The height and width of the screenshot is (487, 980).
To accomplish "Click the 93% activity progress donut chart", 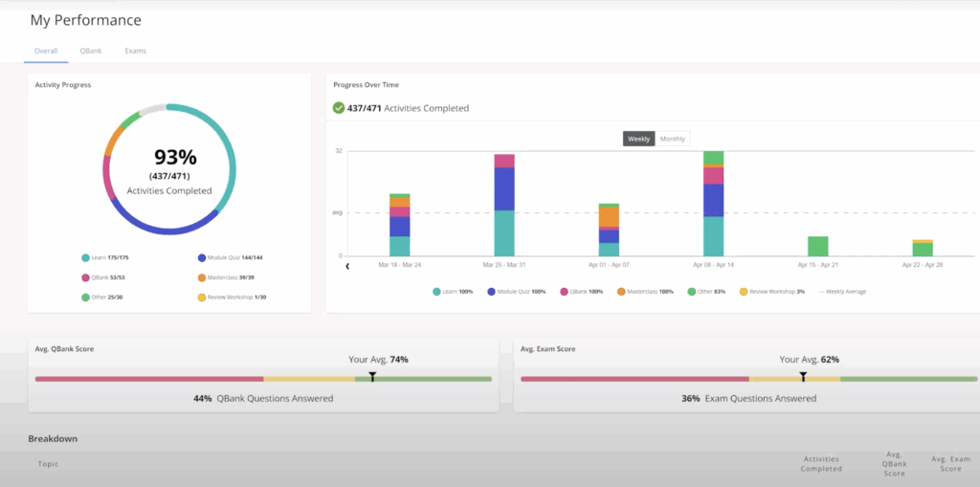I will coord(168,168).
